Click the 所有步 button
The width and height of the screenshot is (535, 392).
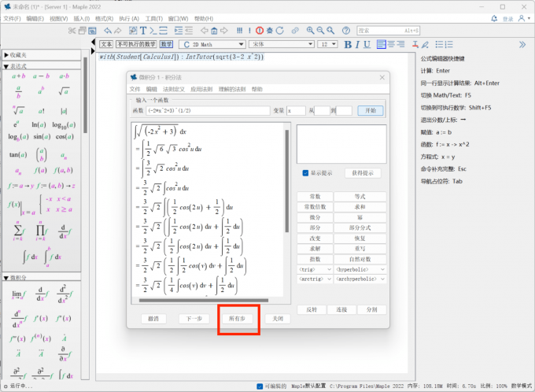[237, 319]
